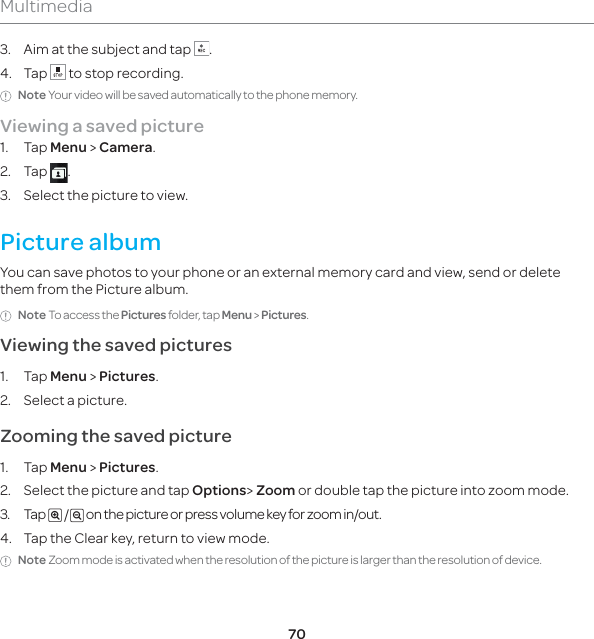Image resolution: width=594 pixels, height=639 pixels.
Task: Click the record icon after 'Aim at the subject'
Action: (x=202, y=48)
